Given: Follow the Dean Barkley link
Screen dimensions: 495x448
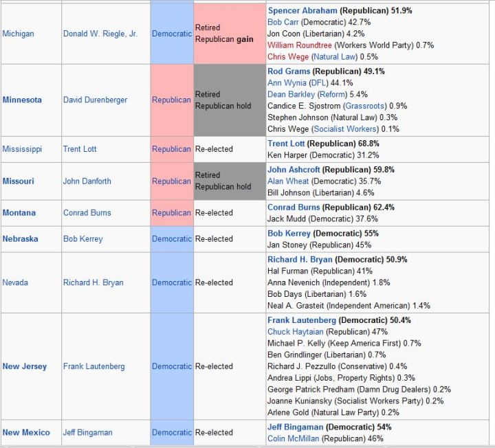Looking at the screenshot, I should (x=291, y=94).
